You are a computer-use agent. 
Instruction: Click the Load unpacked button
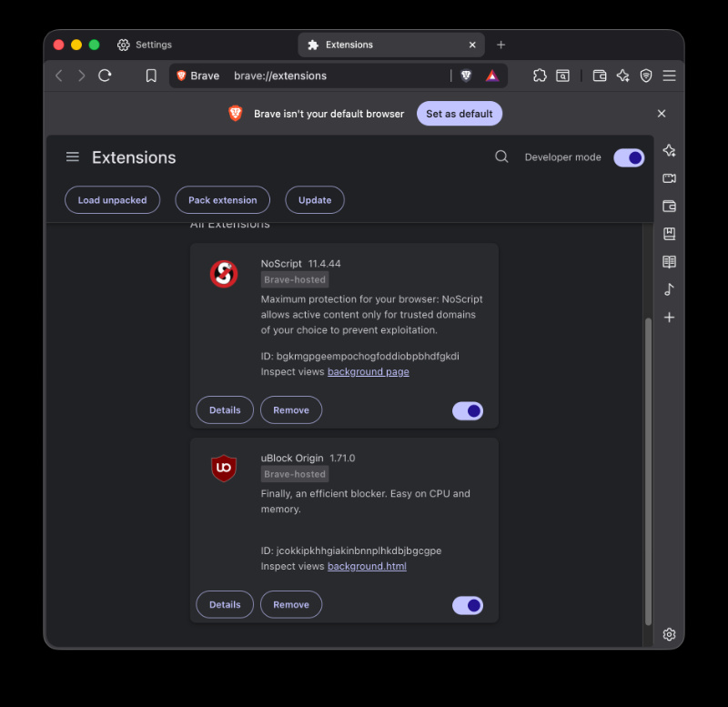pos(112,200)
